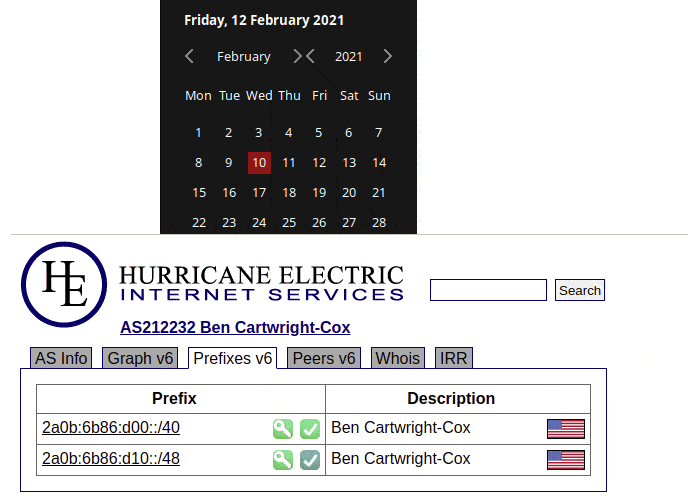Click Ben Cartwright-Cox description in /48 row
The image size is (700, 500).
click(400, 458)
